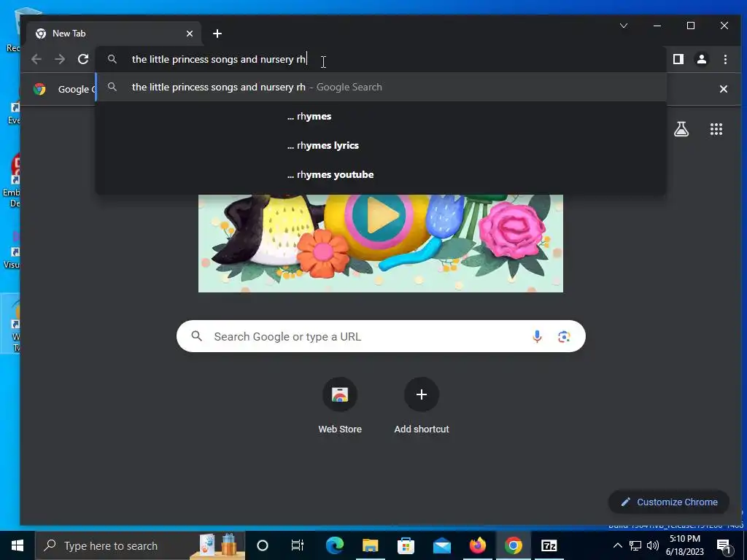
Task: Show hidden system tray icons
Action: pos(617,545)
